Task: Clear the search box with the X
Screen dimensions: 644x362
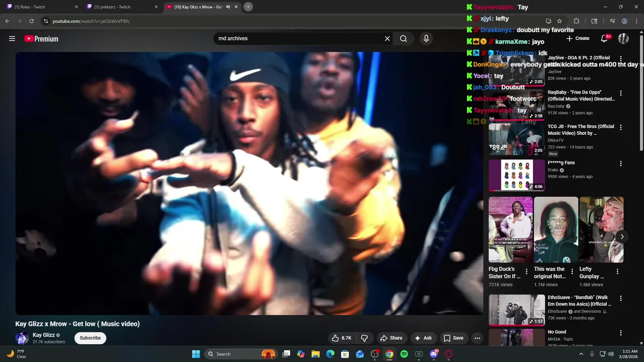Action: click(387, 38)
